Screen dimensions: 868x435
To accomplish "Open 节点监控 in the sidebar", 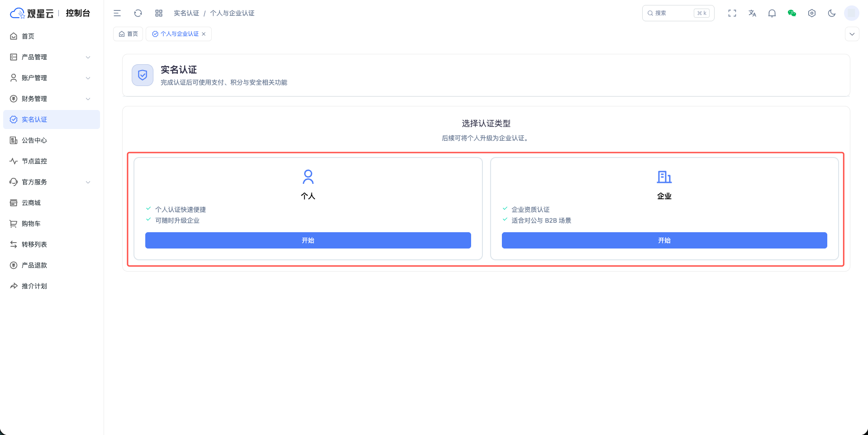I will pyautogui.click(x=34, y=161).
